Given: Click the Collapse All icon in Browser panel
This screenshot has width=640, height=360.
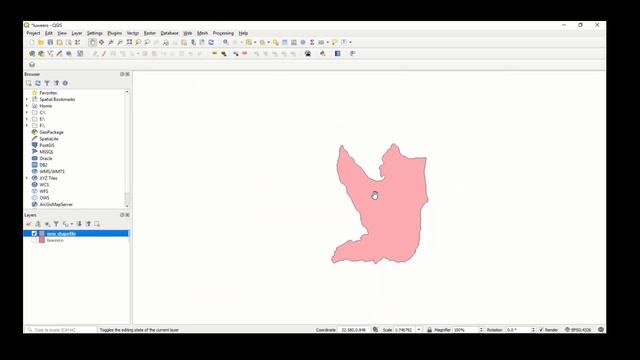Looking at the screenshot, I should click(56, 83).
